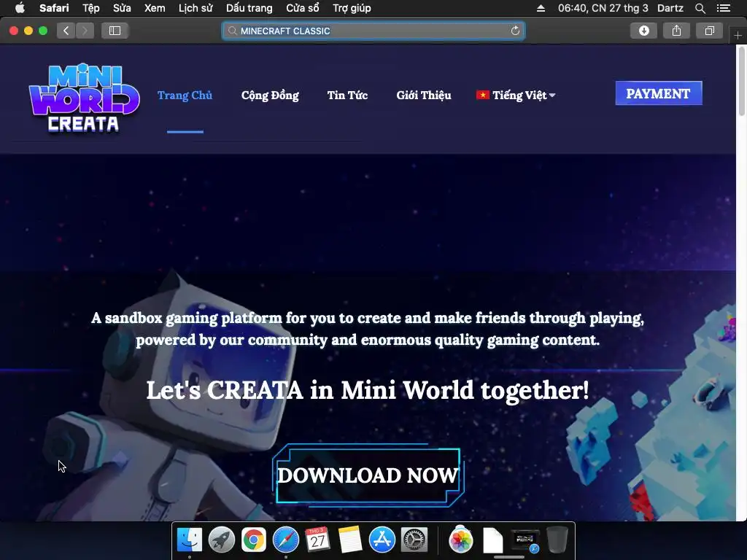Screen dimensions: 747x560
Task: Open the Tiếng Việt language dropdown
Action: point(516,96)
